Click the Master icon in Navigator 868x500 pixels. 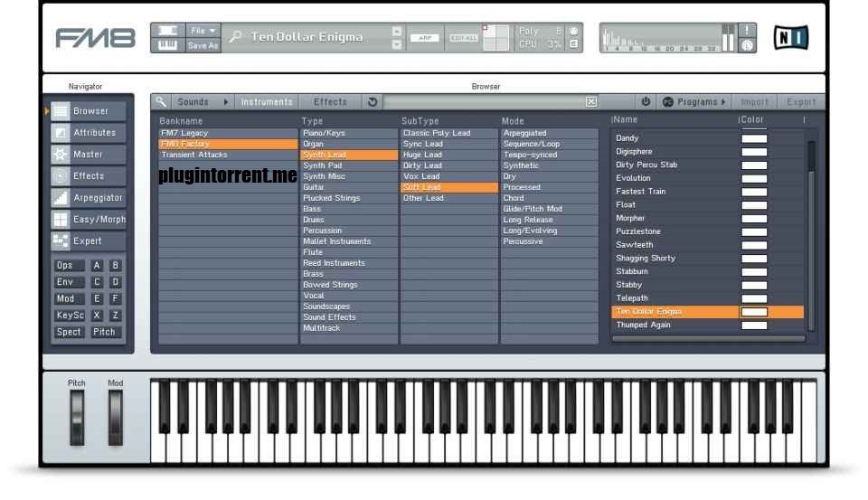pos(61,155)
